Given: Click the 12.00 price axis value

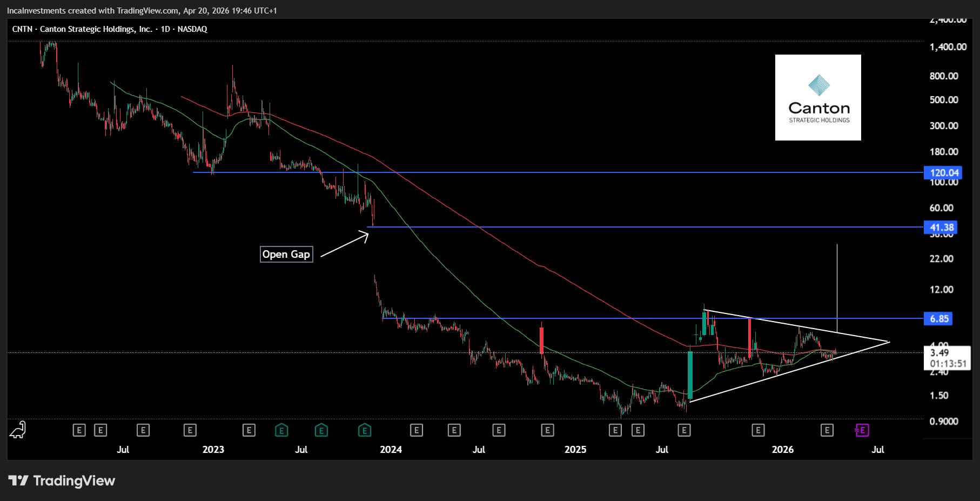Looking at the screenshot, I should [942, 290].
